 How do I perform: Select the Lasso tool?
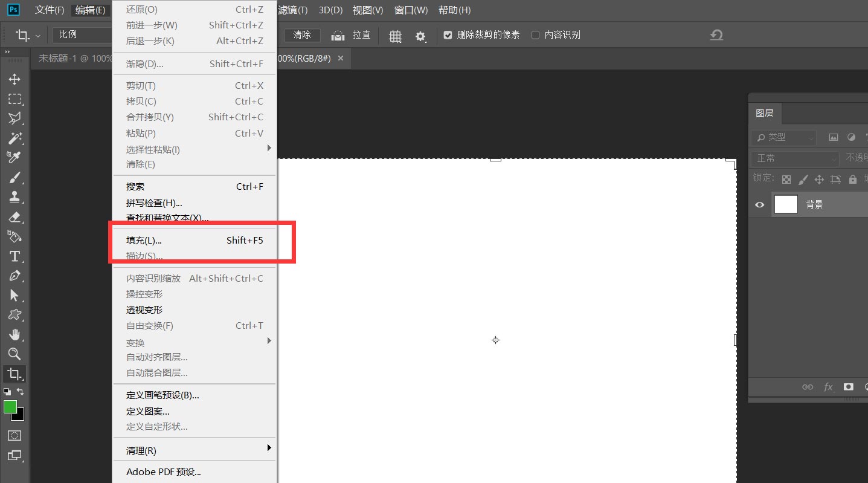pos(14,118)
